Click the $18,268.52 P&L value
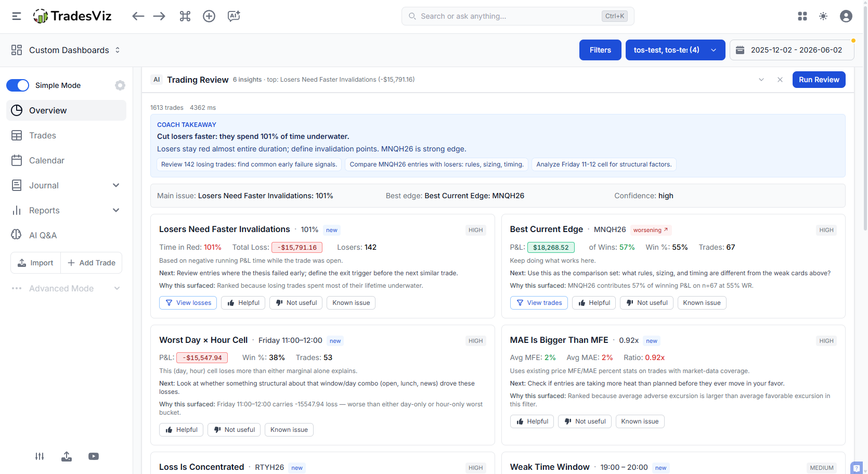This screenshot has height=474, width=868. coord(551,248)
